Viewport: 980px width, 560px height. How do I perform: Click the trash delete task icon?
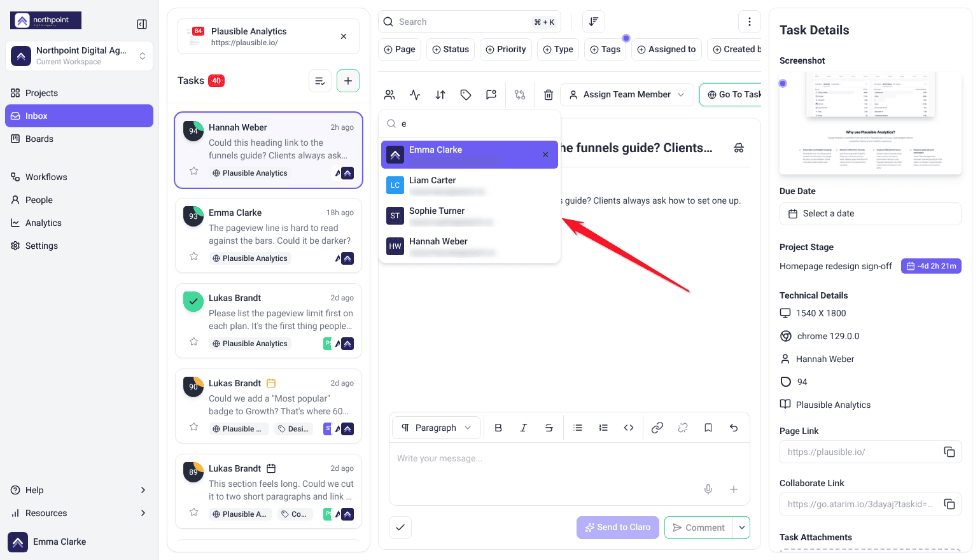548,95
